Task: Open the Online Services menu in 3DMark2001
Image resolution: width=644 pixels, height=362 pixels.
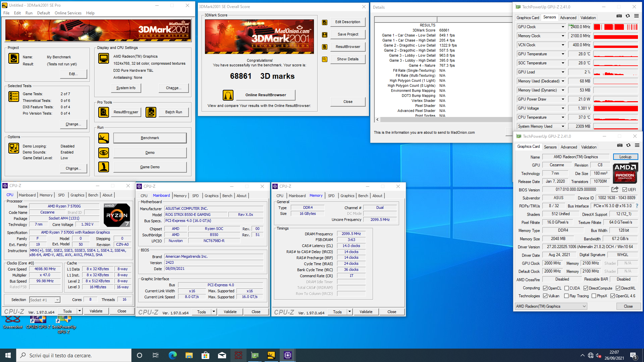Action: (68, 13)
